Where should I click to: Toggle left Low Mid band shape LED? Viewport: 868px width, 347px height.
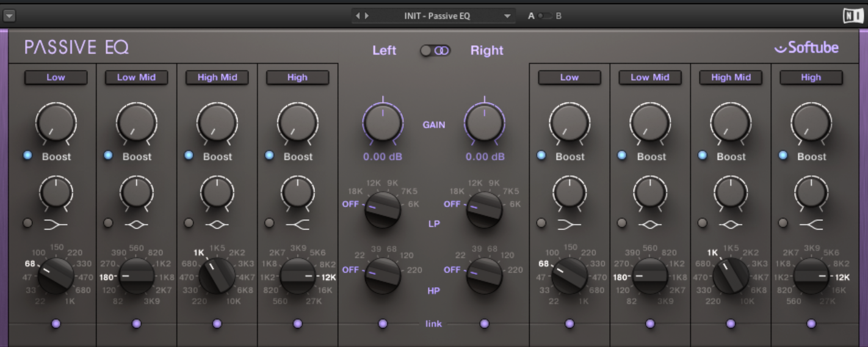coord(108,223)
